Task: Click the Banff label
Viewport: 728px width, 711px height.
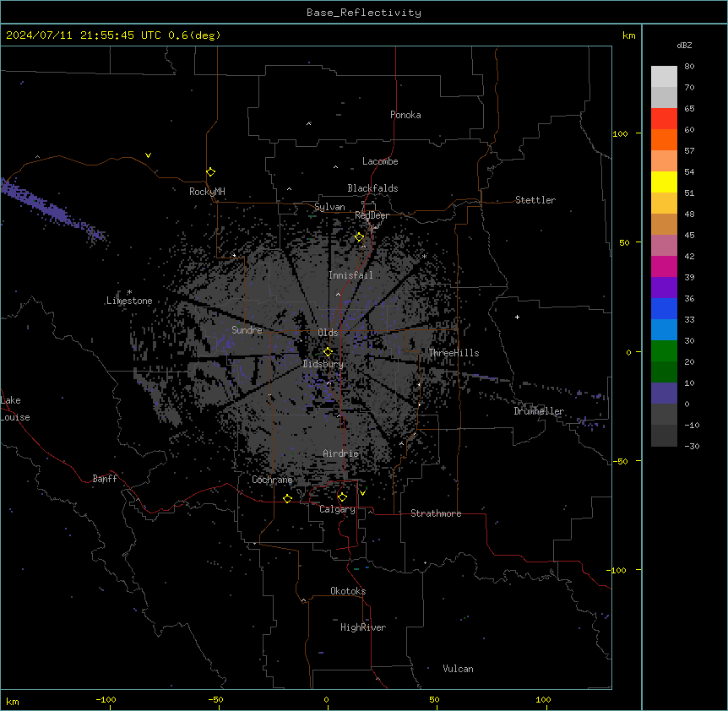Action: click(x=105, y=479)
